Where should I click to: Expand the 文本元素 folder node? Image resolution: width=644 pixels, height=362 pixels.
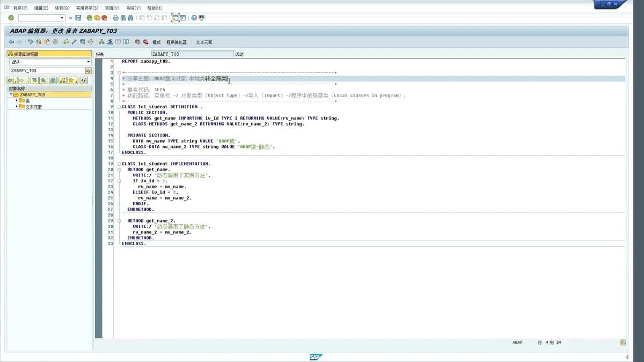pyautogui.click(x=17, y=106)
